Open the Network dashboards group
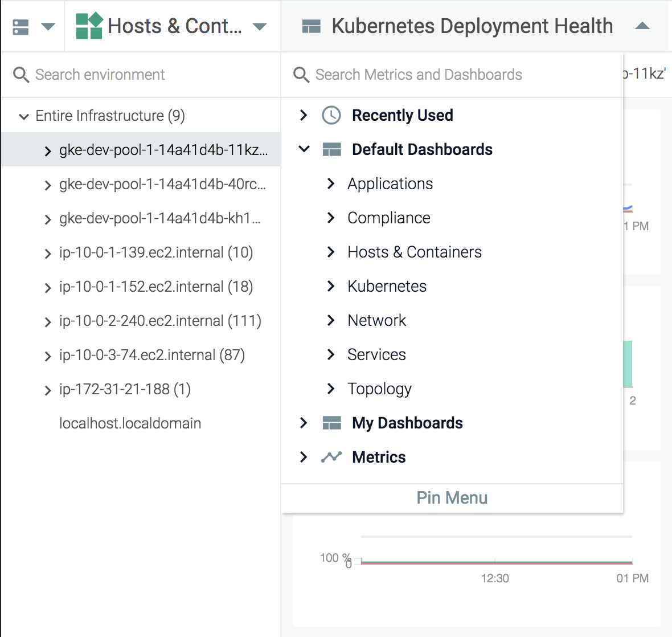 (x=330, y=320)
